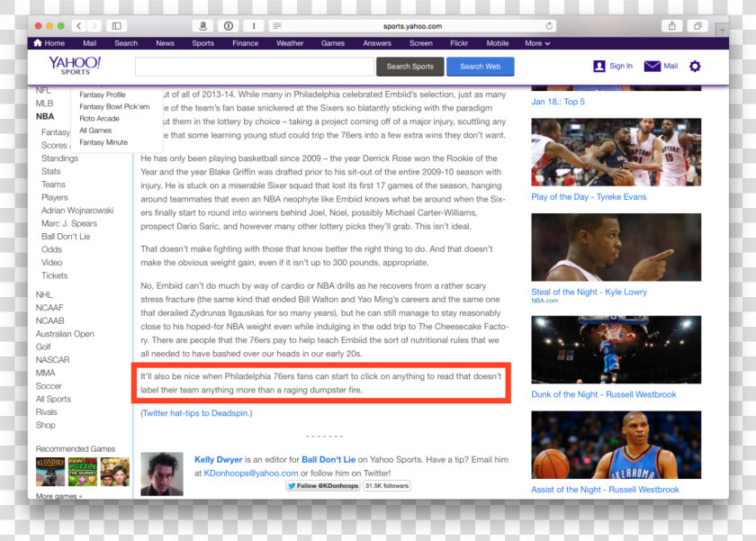The image size is (756, 541).
Task: Open the Jan 18.: Top 5 link
Action: click(x=558, y=102)
